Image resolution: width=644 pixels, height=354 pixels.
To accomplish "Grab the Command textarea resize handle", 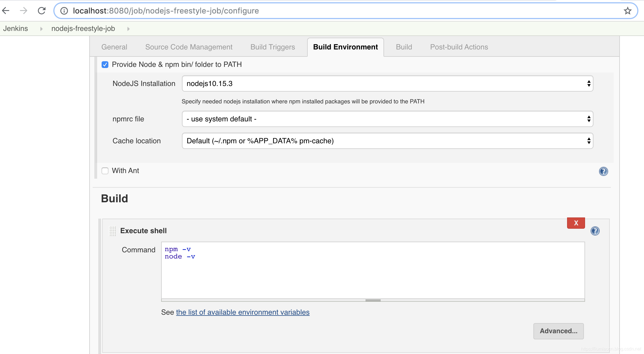I will click(373, 300).
